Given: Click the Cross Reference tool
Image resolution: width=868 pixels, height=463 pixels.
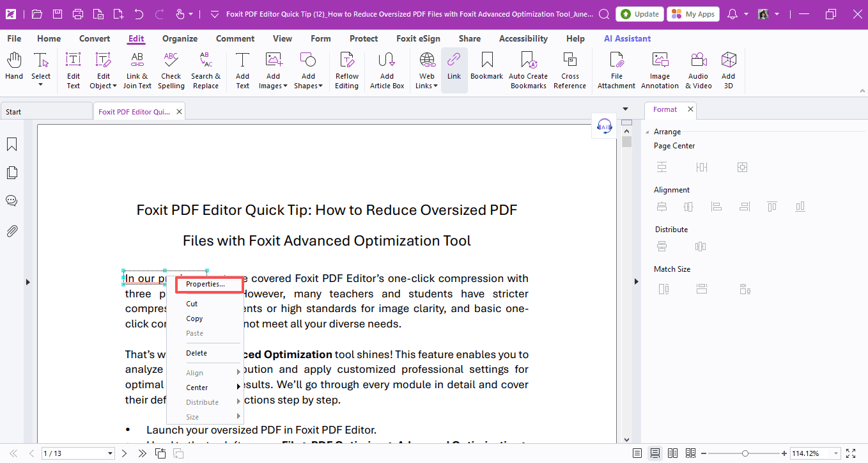Looking at the screenshot, I should tap(570, 70).
